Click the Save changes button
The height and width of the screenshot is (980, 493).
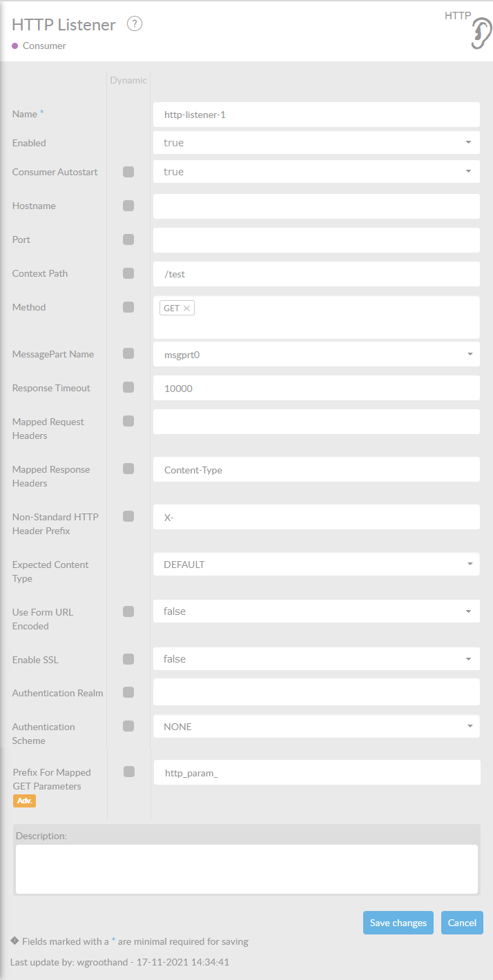click(398, 923)
